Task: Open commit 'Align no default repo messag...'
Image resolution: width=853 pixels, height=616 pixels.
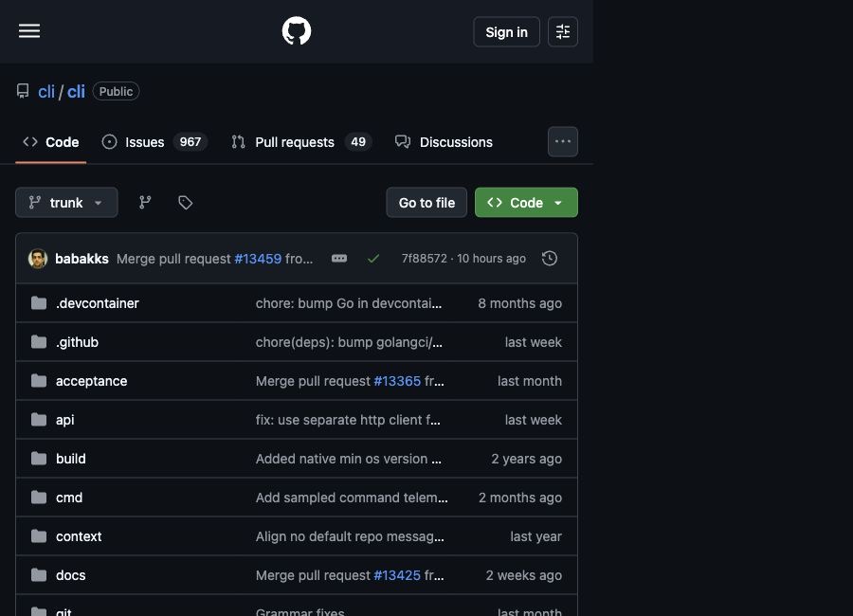Action: 350,536
